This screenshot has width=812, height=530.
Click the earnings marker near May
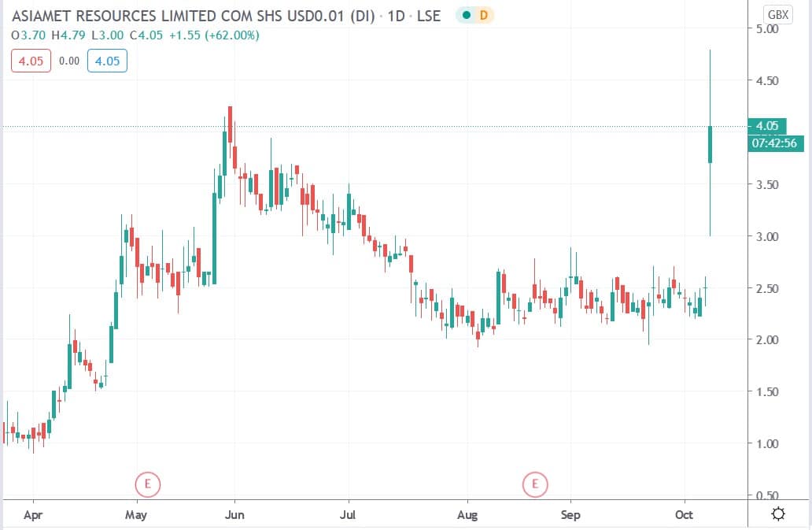[147, 484]
